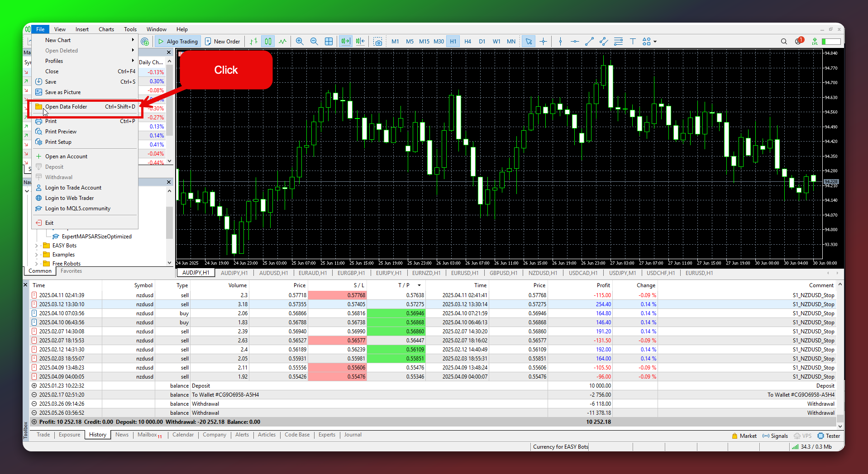This screenshot has height=474, width=868.
Task: Select the trendline drawing tool
Action: (x=589, y=41)
